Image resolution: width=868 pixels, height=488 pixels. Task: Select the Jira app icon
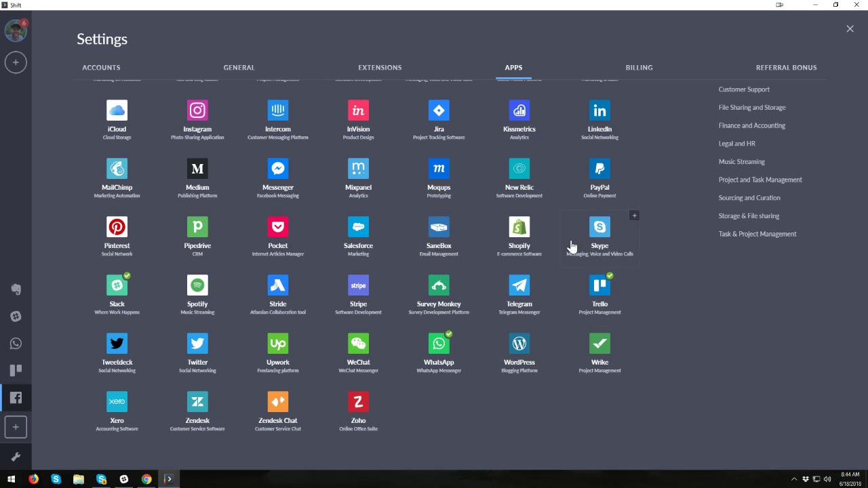(x=439, y=110)
